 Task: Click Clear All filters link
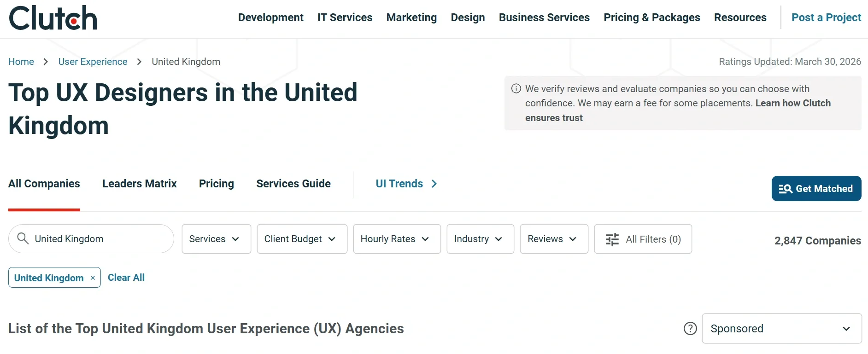coord(126,278)
